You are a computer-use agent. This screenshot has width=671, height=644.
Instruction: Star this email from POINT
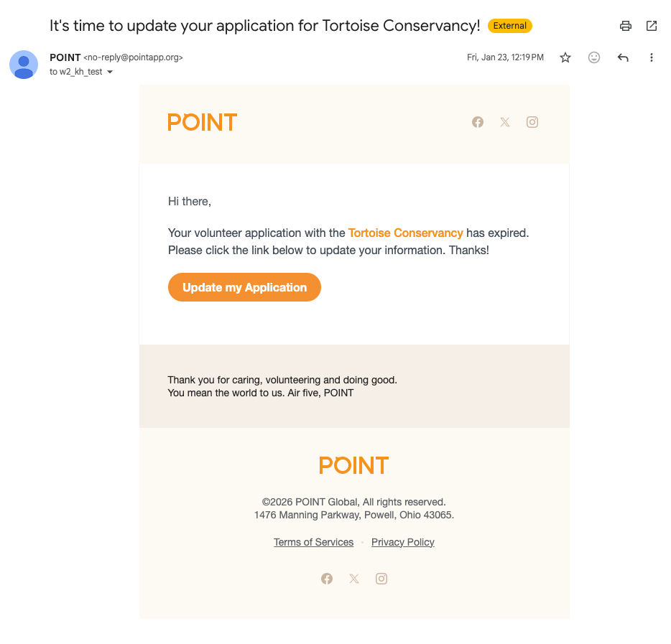565,57
